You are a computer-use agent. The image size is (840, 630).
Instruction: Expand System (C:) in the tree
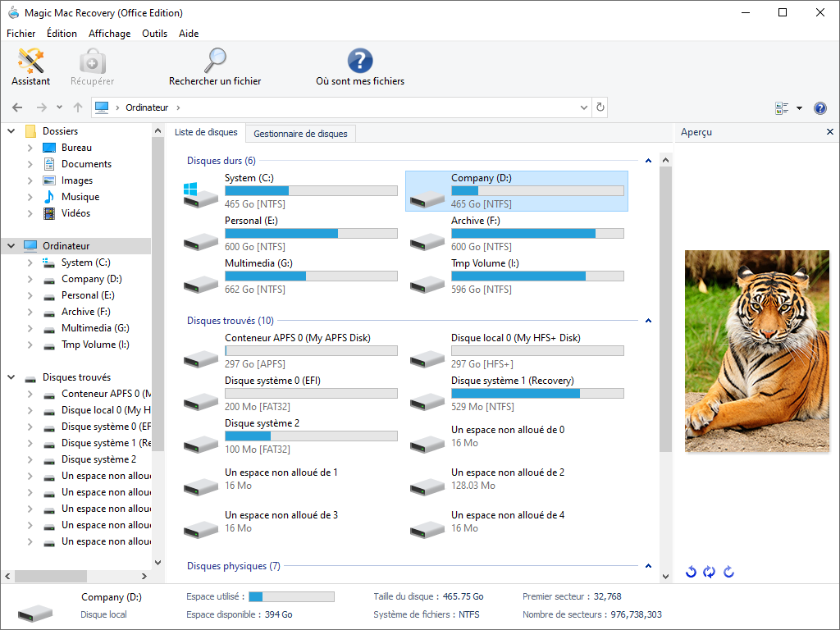click(30, 262)
